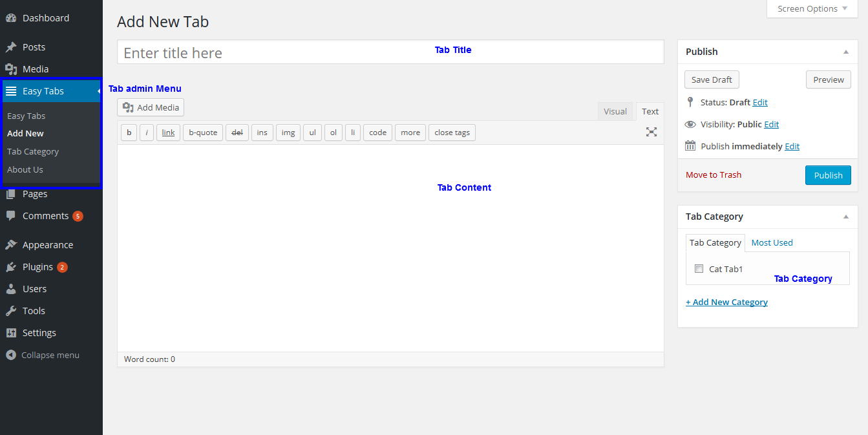This screenshot has height=435, width=868.
Task: Click the b-quote toolbar button
Action: [x=203, y=133]
